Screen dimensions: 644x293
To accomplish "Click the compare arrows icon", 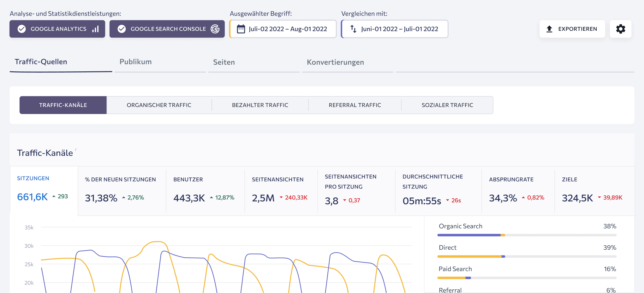I will [353, 29].
